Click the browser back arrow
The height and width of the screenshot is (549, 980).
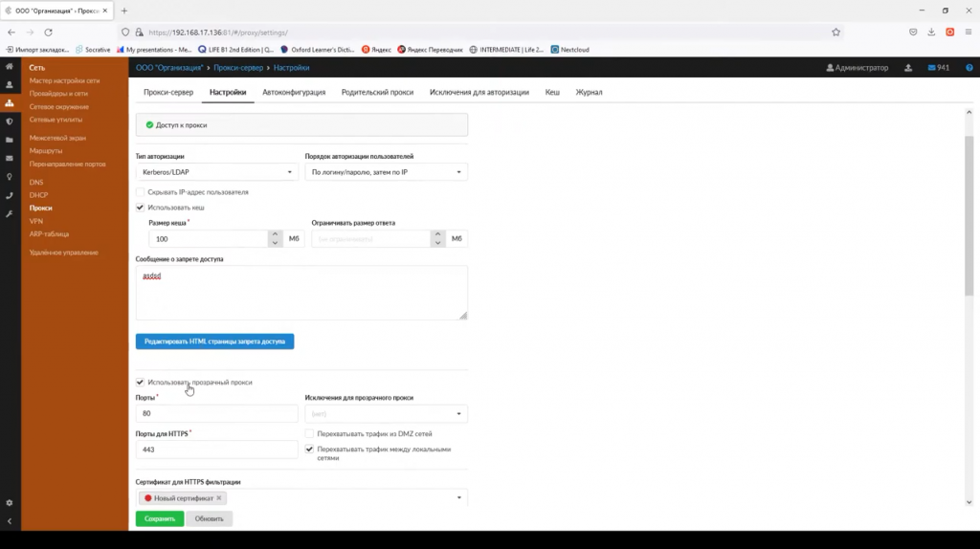[11, 32]
